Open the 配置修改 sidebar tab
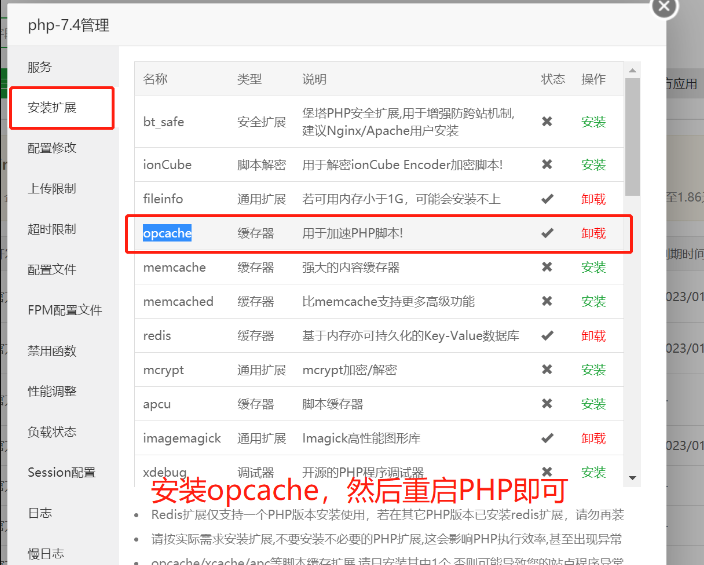 pos(52,148)
